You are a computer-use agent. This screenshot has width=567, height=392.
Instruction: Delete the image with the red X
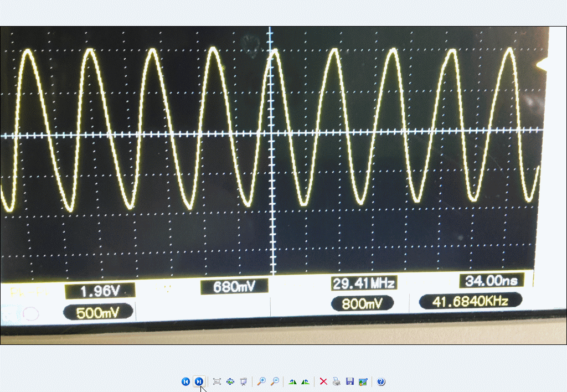[323, 381]
